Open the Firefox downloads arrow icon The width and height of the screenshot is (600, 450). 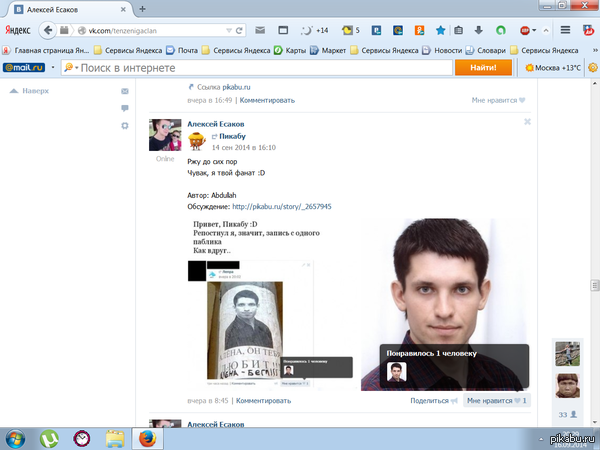click(x=481, y=30)
